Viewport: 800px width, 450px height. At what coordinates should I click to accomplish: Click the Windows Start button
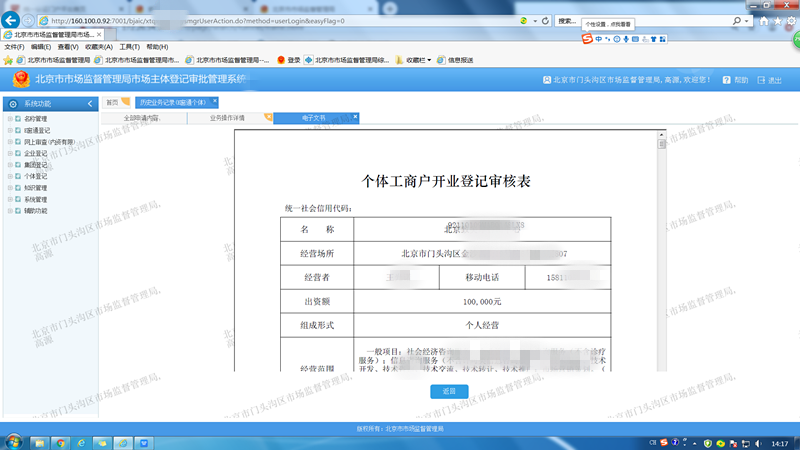pyautogui.click(x=15, y=441)
